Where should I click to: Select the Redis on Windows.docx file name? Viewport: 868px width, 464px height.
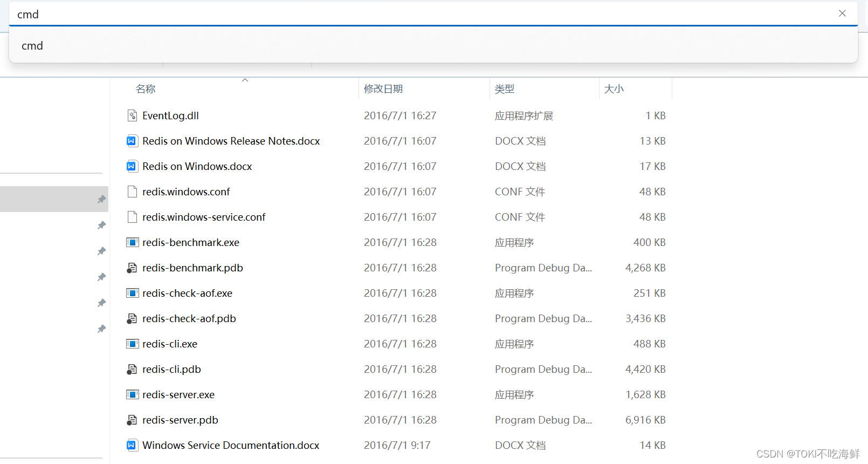pos(197,166)
